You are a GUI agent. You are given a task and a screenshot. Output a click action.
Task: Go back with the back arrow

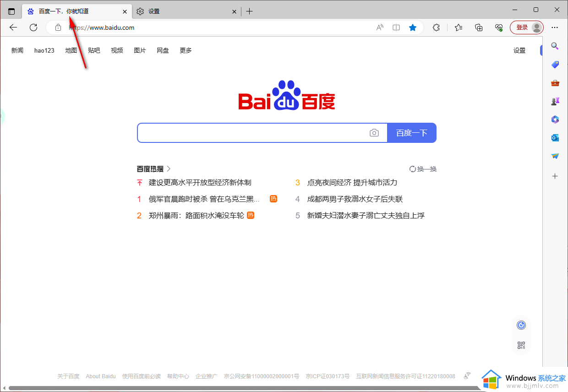click(x=13, y=27)
